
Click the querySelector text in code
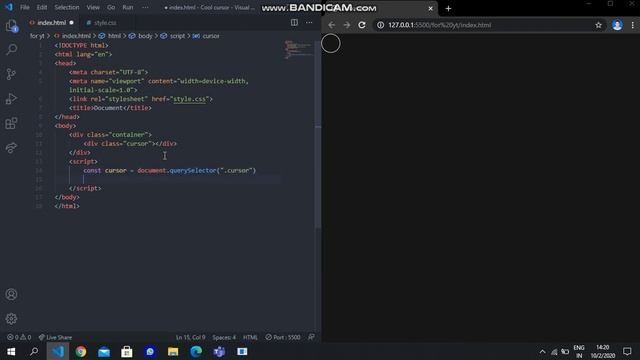tap(193, 170)
